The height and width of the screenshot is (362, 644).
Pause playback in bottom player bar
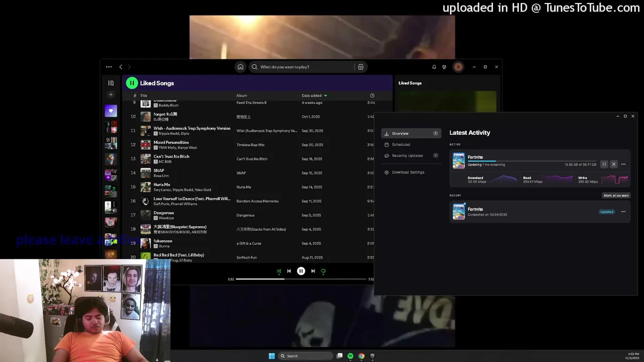click(x=301, y=271)
